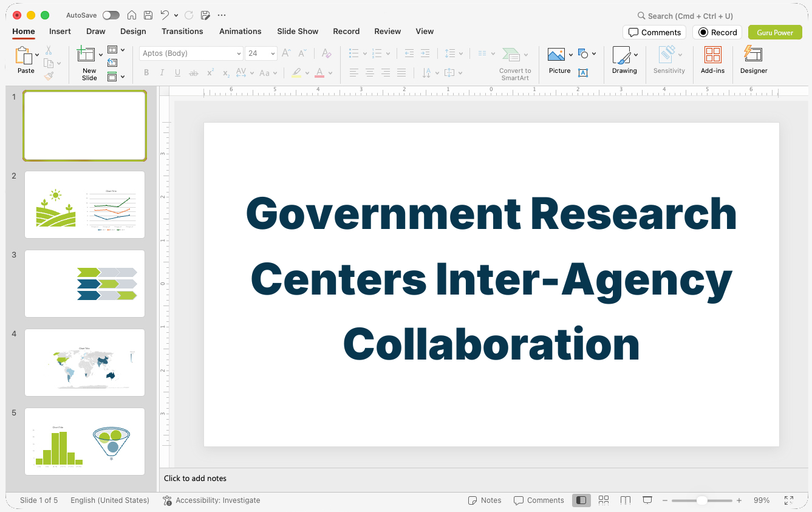The height and width of the screenshot is (512, 812).
Task: Click the Center text alignment icon
Action: click(369, 73)
